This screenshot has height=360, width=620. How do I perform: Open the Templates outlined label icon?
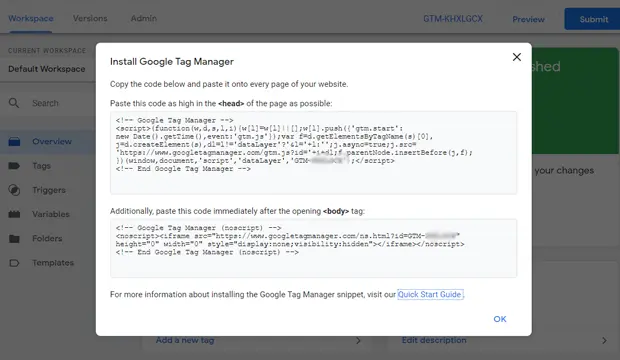click(x=14, y=263)
